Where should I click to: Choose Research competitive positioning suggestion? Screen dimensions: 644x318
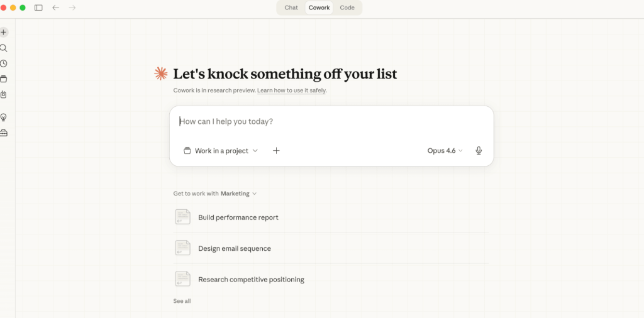pyautogui.click(x=331, y=280)
